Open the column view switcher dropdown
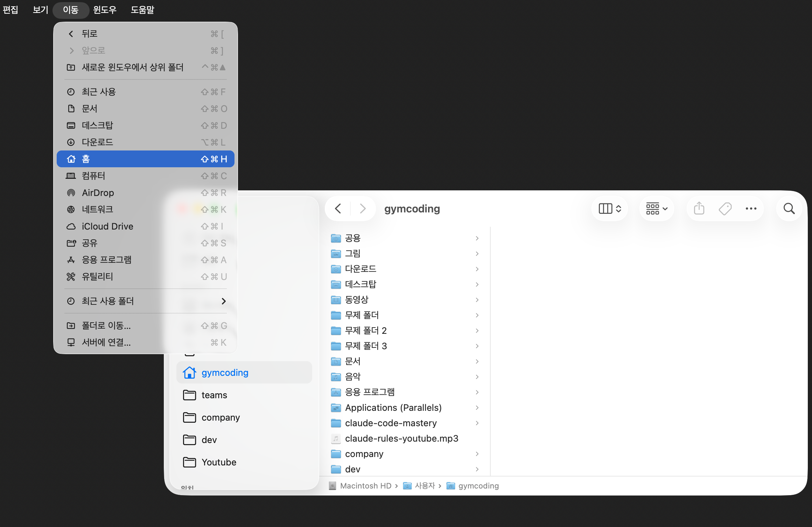 coord(610,209)
